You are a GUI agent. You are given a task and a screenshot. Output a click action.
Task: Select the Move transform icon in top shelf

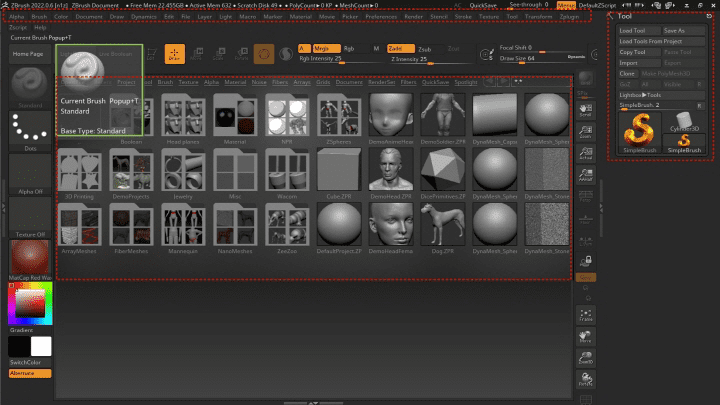point(197,54)
